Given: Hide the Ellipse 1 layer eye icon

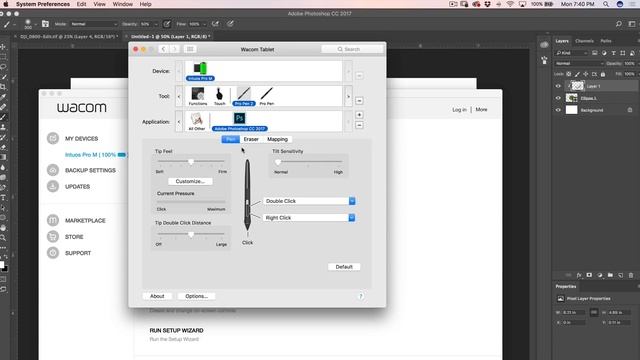Looking at the screenshot, I should (x=558, y=98).
